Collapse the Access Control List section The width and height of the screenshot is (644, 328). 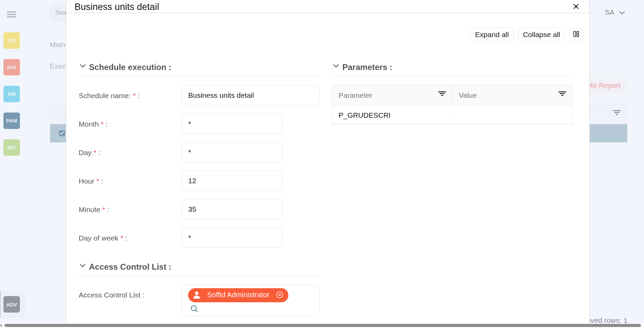[83, 266]
